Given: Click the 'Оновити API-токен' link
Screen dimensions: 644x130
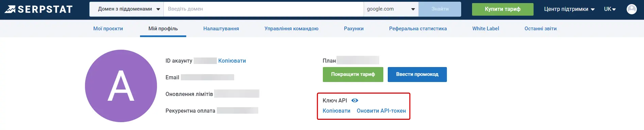Looking at the screenshot, I should [381, 111].
